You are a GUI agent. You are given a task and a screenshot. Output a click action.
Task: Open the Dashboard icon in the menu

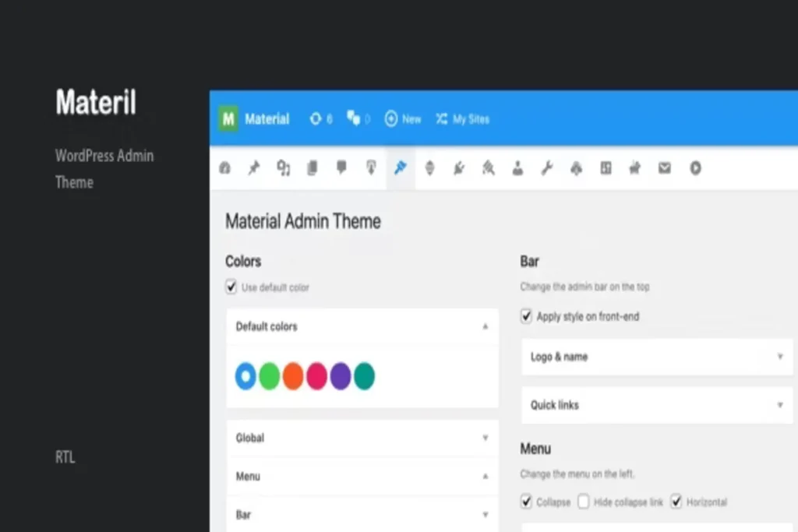click(x=225, y=167)
